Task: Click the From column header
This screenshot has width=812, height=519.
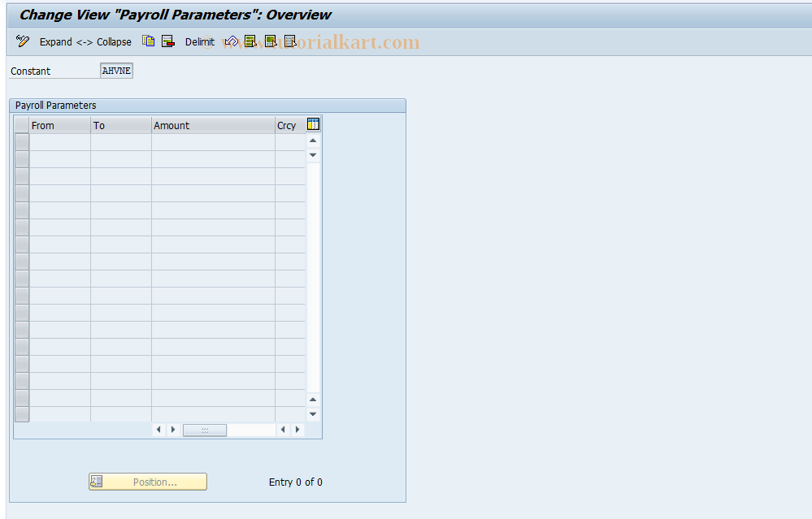Action: (x=60, y=125)
